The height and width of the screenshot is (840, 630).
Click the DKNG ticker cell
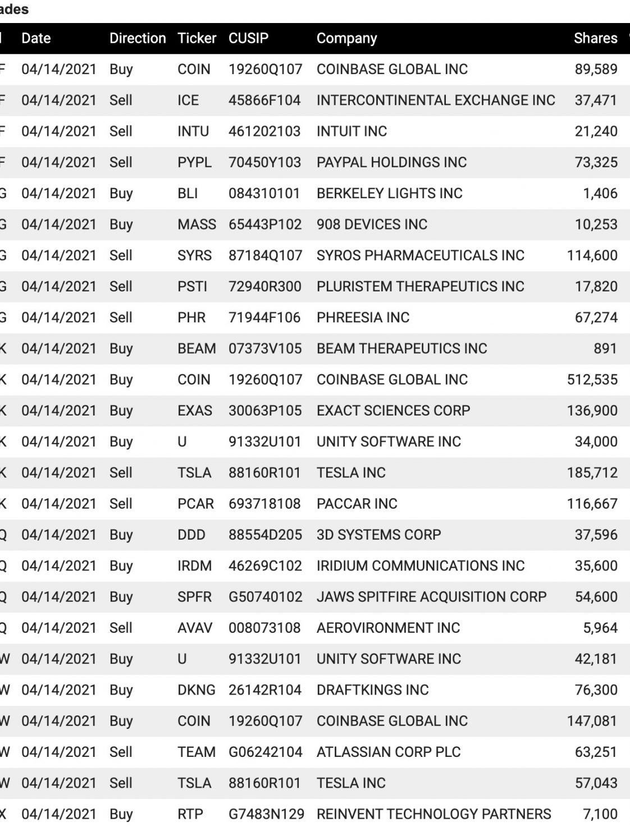click(196, 690)
